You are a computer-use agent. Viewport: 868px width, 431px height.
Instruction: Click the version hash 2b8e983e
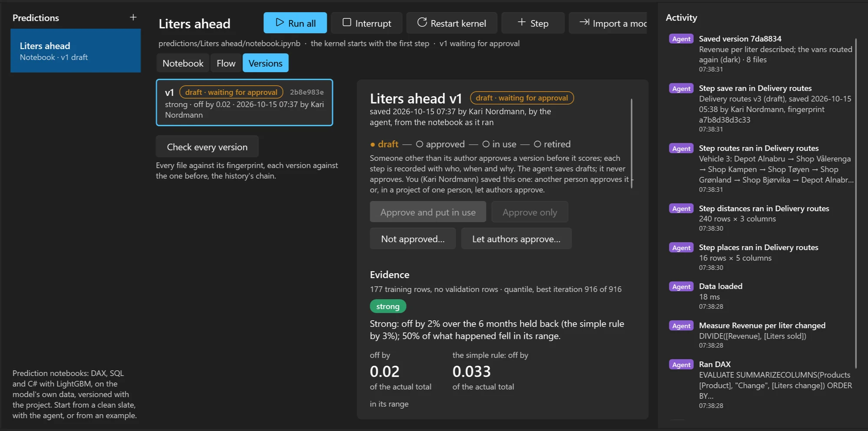coord(307,92)
